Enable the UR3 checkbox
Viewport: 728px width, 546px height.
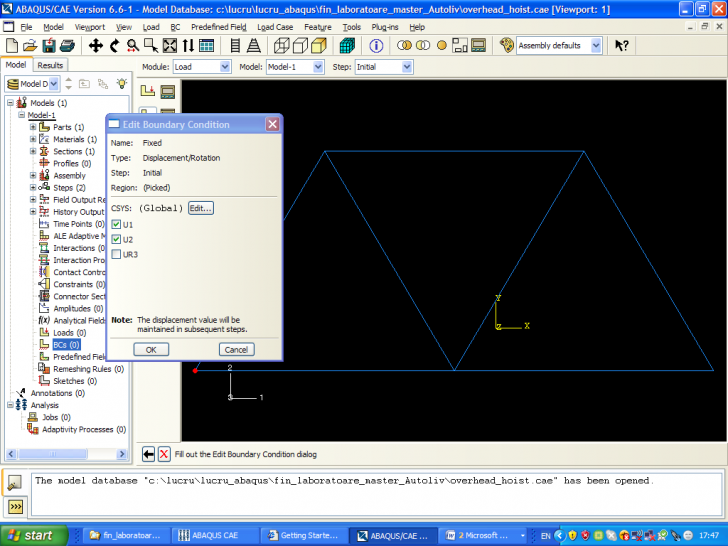click(x=117, y=254)
